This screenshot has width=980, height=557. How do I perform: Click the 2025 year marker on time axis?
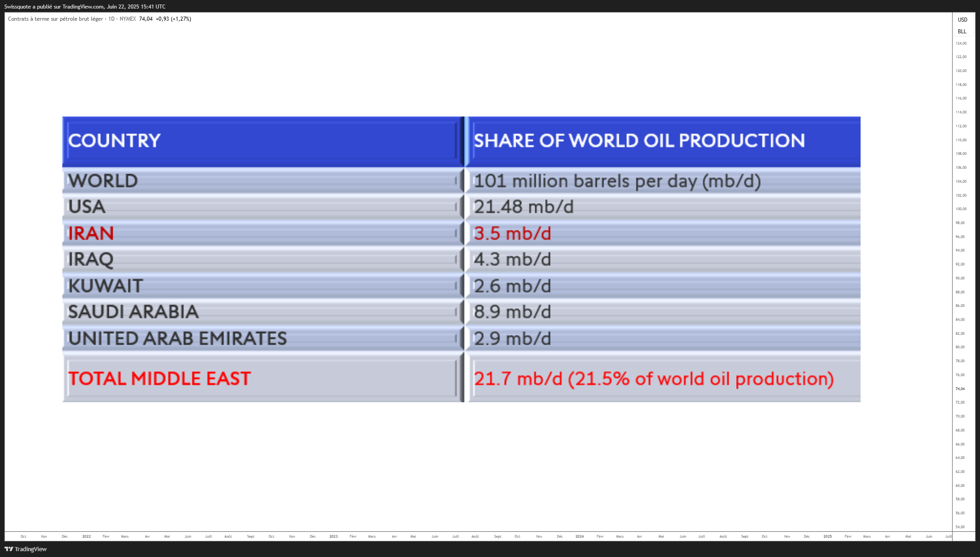[x=828, y=536]
